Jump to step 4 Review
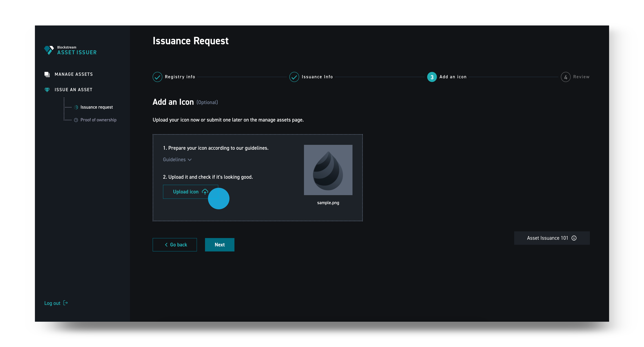Image resolution: width=644 pixels, height=347 pixels. point(566,77)
